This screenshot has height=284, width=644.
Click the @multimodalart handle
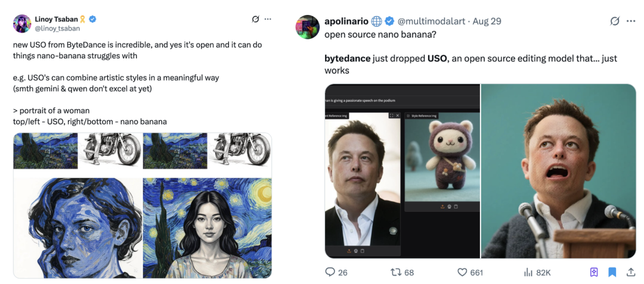point(431,21)
